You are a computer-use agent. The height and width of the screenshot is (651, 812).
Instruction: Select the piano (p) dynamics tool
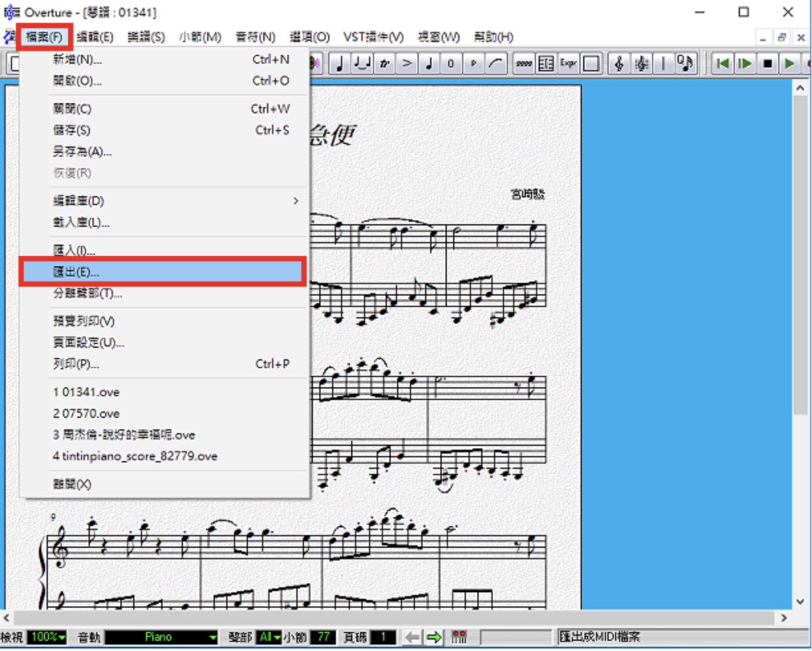tap(473, 64)
